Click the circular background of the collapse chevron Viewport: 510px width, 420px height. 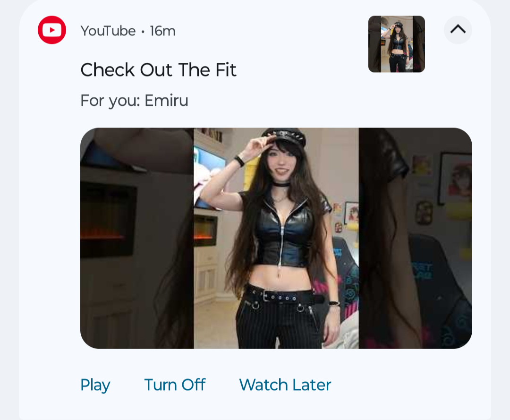point(458,30)
